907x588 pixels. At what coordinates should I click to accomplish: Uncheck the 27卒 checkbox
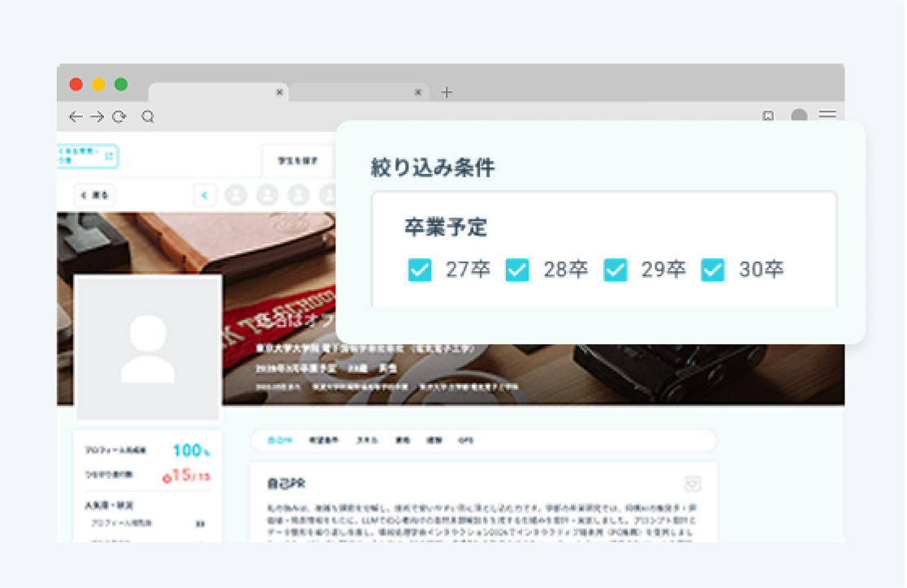coord(419,270)
